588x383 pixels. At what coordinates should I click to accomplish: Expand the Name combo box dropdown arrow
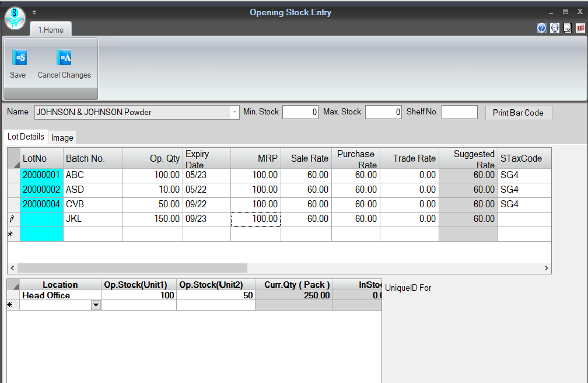235,112
